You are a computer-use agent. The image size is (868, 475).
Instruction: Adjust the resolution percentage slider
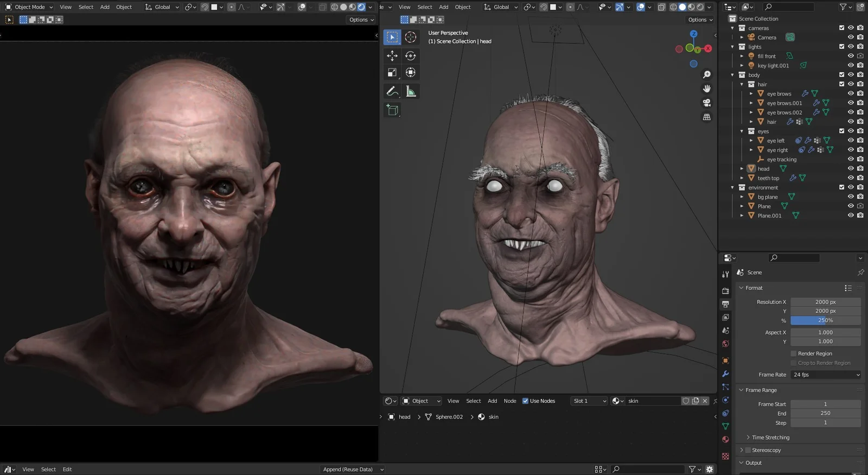(x=825, y=320)
